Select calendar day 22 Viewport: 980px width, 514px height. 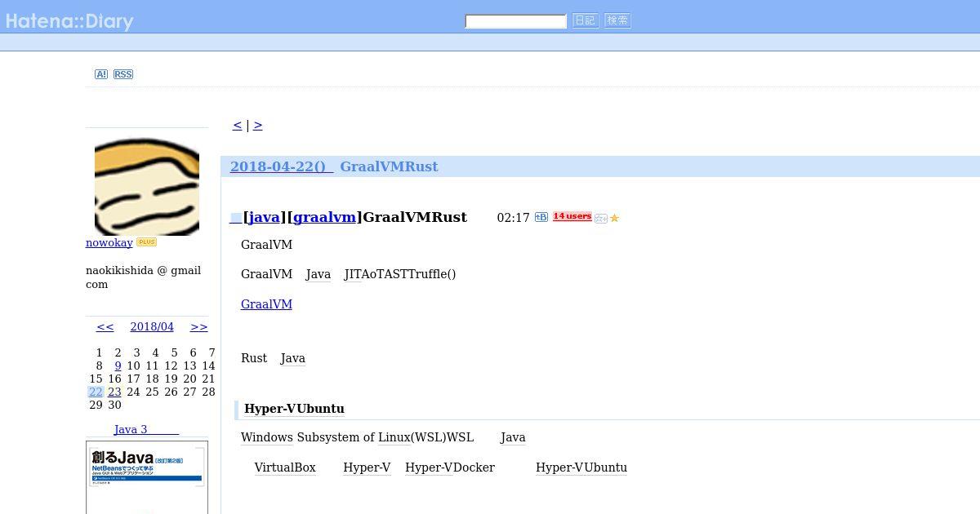(96, 392)
